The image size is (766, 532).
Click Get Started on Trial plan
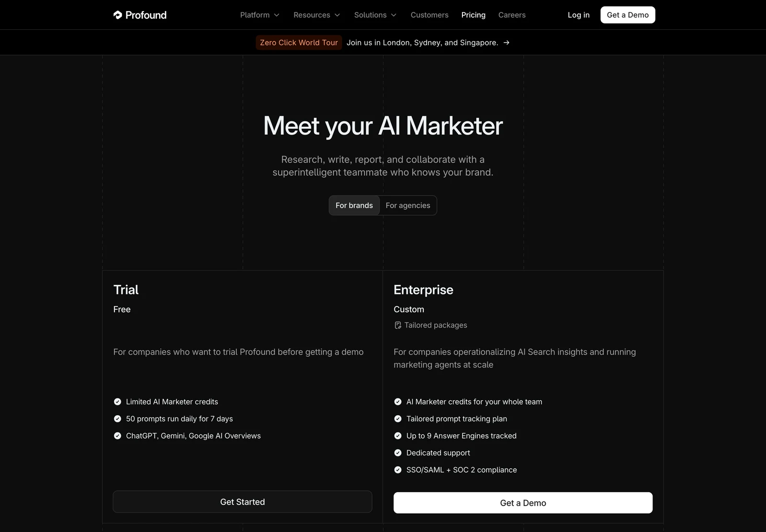[242, 502]
